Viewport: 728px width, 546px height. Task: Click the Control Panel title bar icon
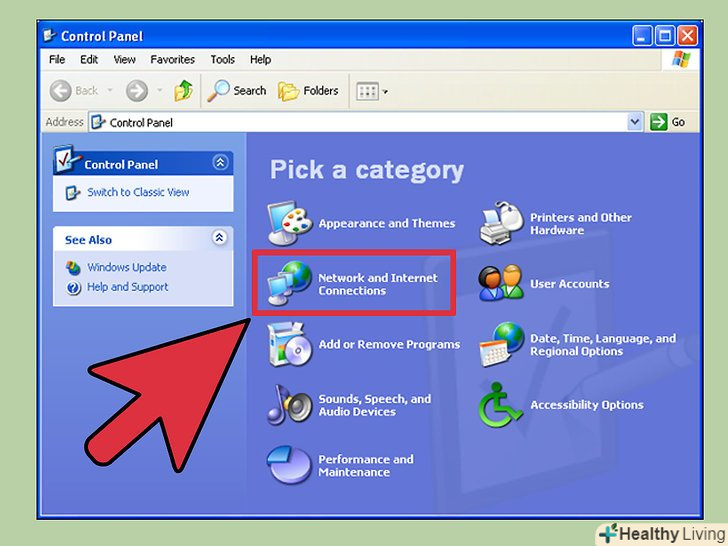click(49, 35)
